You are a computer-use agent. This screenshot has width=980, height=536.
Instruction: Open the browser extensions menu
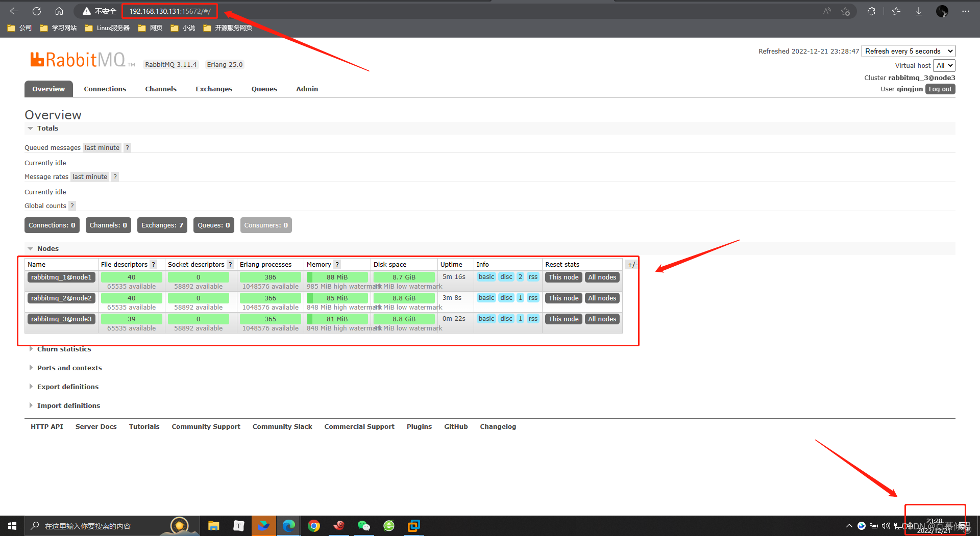click(871, 11)
